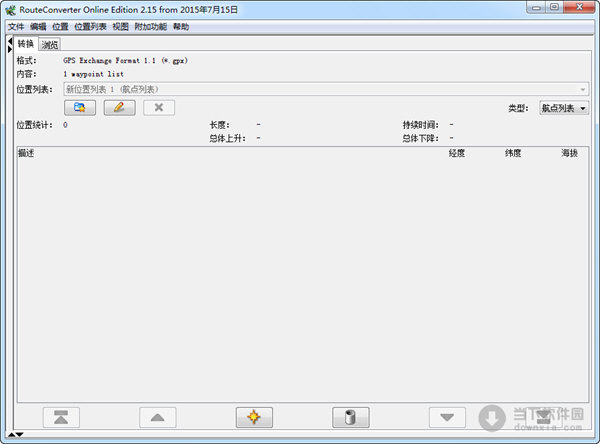Click the RouteConverter app icon in title bar

pos(10,10)
